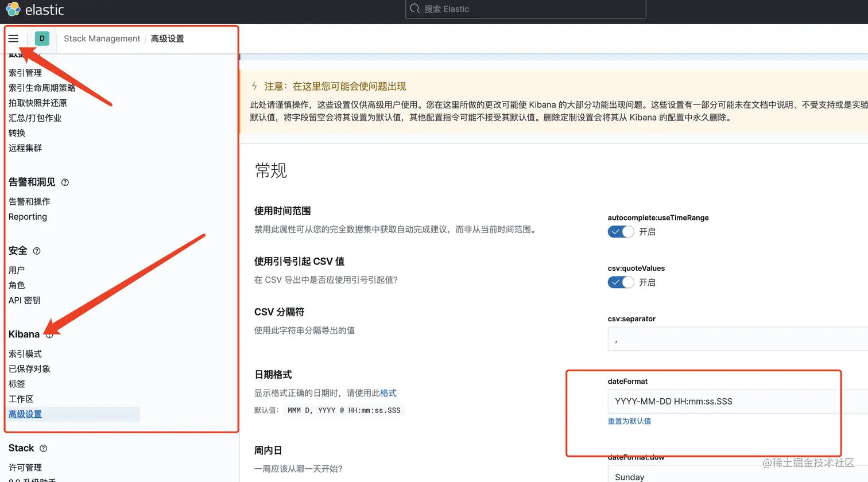
Task: Click 重置为默认值 reset link
Action: pos(629,421)
